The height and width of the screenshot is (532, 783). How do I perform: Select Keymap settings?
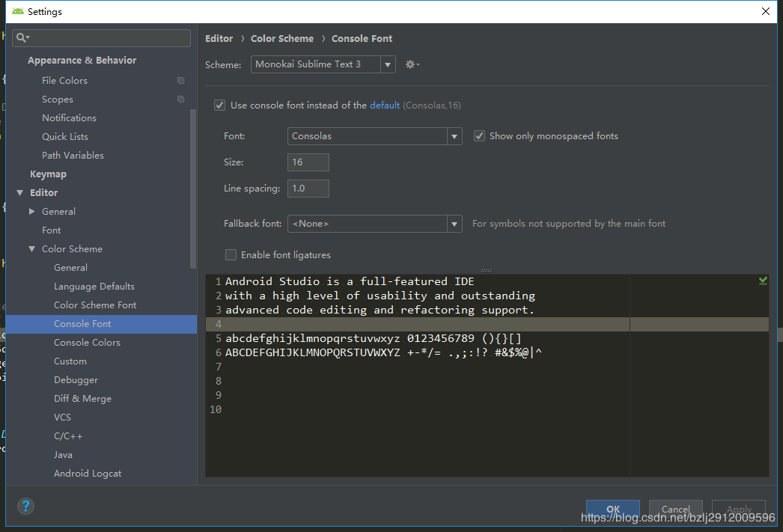point(48,174)
